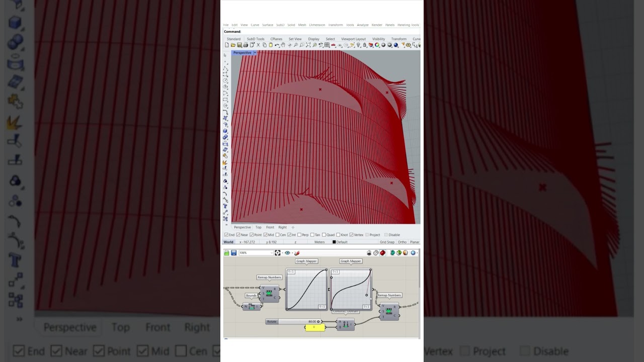The image size is (644, 362).
Task: Toggle the End osnap checkbox
Action: tap(226, 235)
